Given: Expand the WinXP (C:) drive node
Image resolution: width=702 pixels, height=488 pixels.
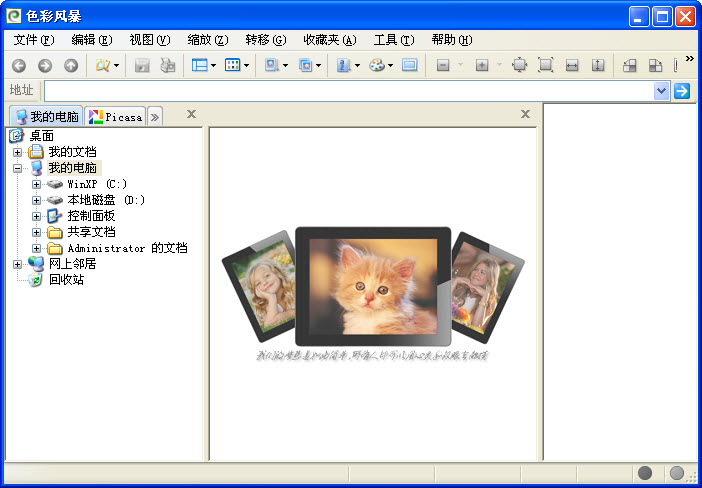Looking at the screenshot, I should click(x=36, y=184).
